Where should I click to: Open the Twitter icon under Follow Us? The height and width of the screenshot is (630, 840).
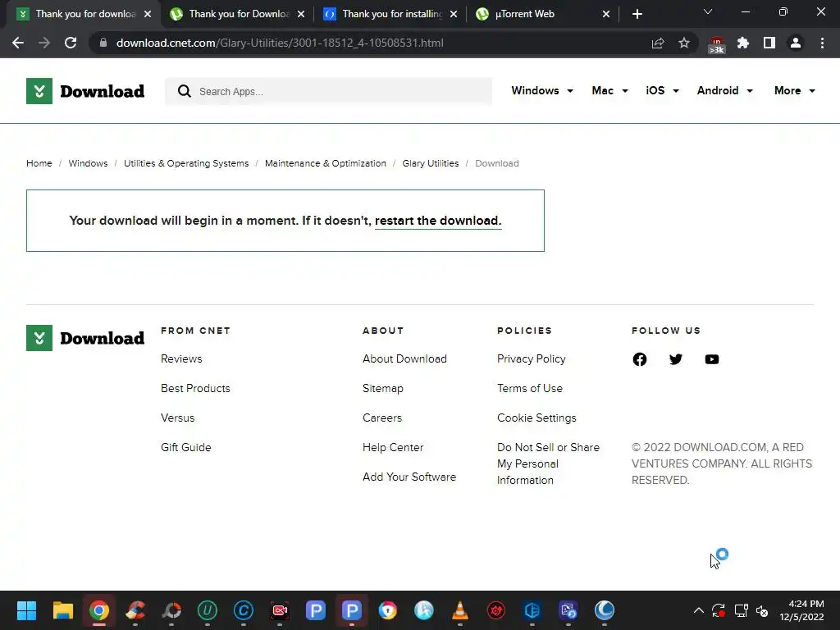click(676, 359)
